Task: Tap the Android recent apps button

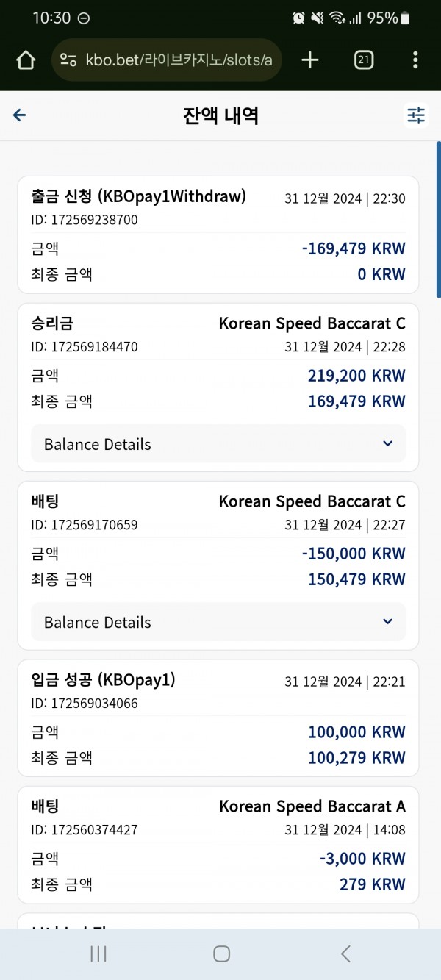Action: tap(98, 954)
